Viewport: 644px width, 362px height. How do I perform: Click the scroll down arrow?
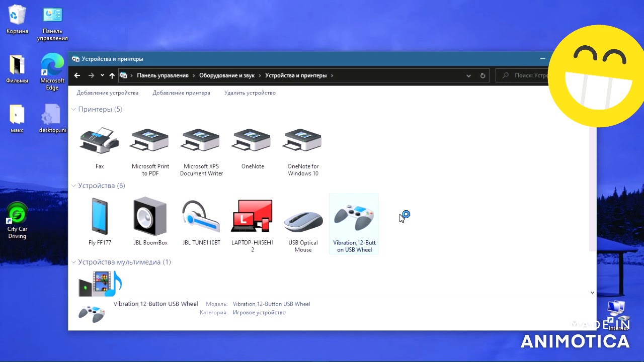coord(592,293)
